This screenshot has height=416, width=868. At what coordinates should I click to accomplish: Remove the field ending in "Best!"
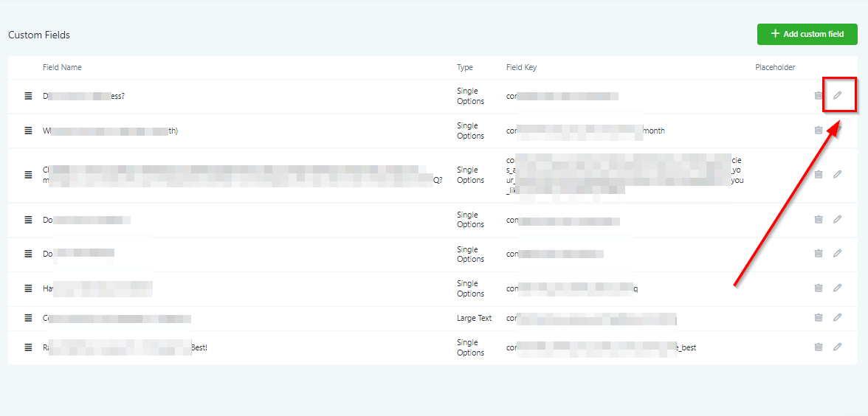click(x=818, y=347)
